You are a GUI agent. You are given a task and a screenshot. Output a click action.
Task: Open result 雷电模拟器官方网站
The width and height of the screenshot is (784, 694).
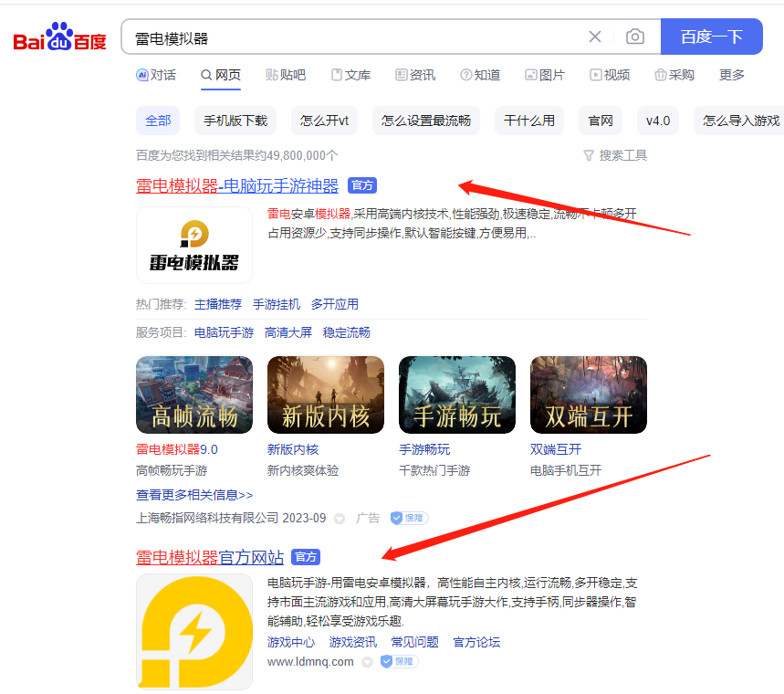click(210, 557)
